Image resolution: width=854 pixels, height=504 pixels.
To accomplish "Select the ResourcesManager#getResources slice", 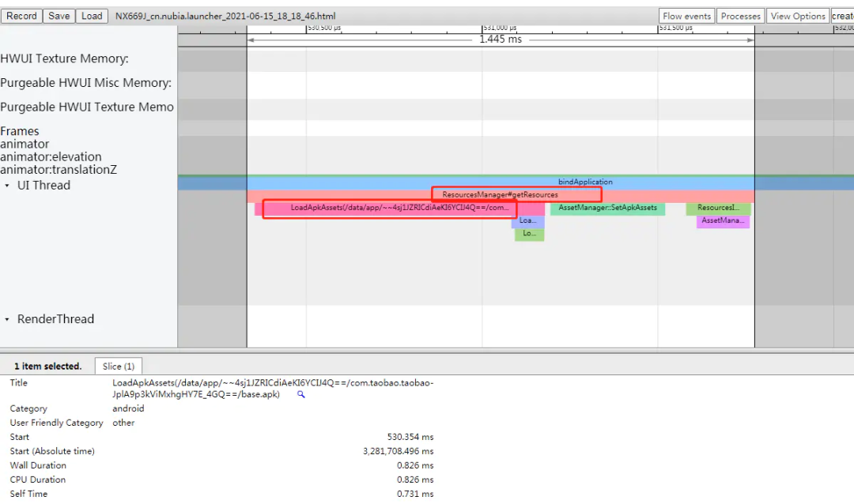I will coord(500,195).
